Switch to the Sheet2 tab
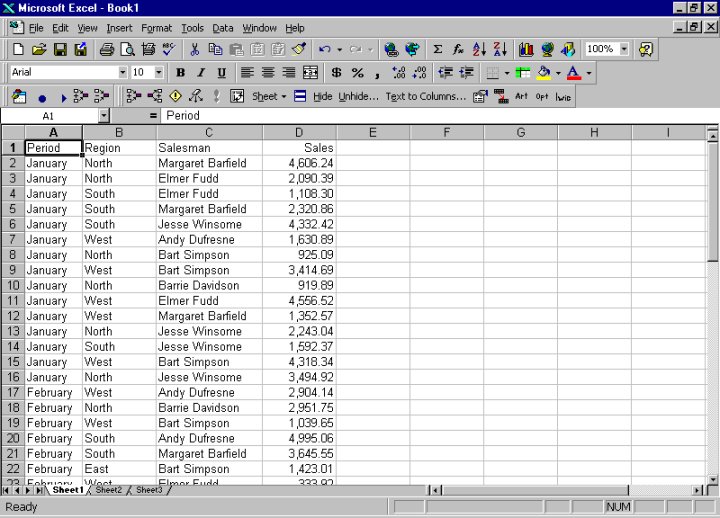The width and height of the screenshot is (720, 518). pos(109,490)
